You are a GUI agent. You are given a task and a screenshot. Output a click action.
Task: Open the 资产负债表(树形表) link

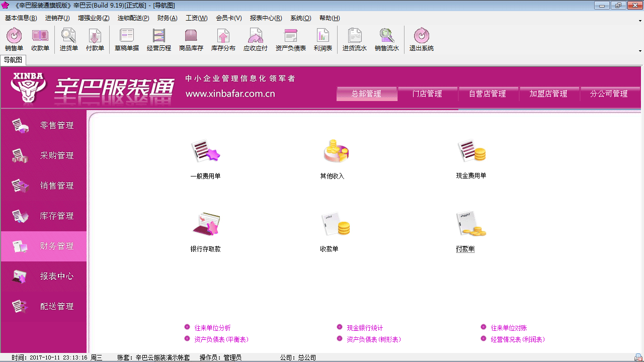click(374, 339)
